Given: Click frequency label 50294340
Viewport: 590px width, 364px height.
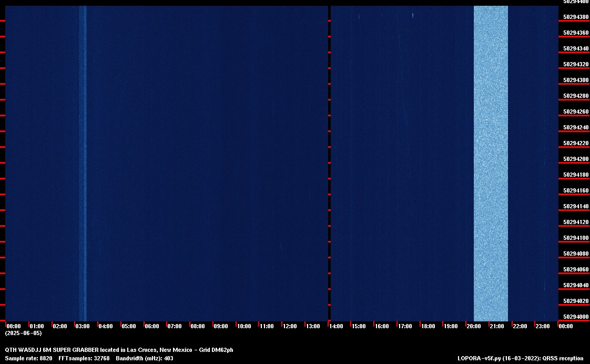Looking at the screenshot, I should click(x=576, y=48).
